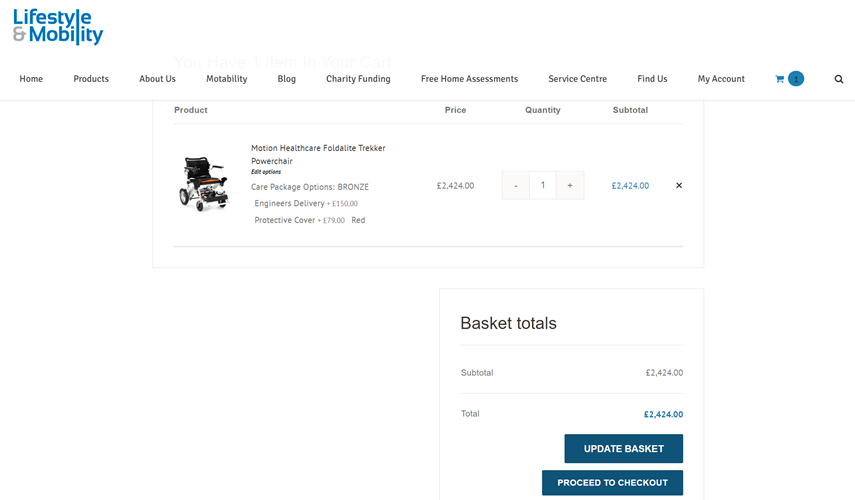The width and height of the screenshot is (855, 500).
Task: Click the Product column header
Action: [191, 110]
